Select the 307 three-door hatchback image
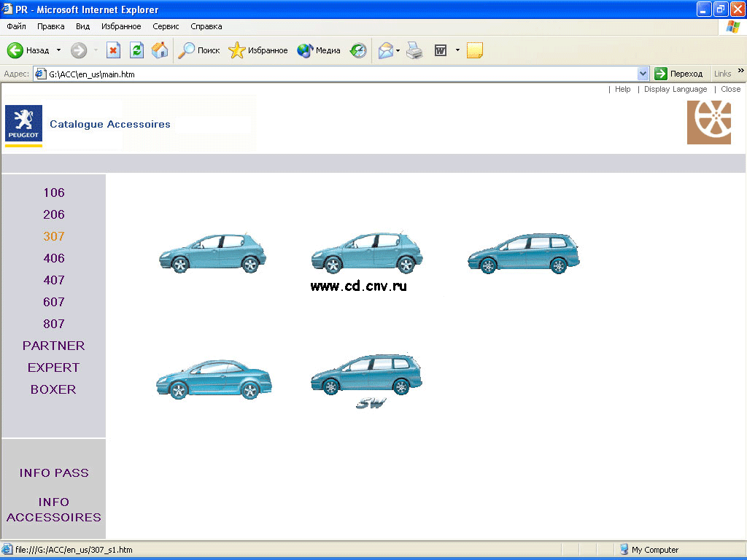 tap(212, 253)
